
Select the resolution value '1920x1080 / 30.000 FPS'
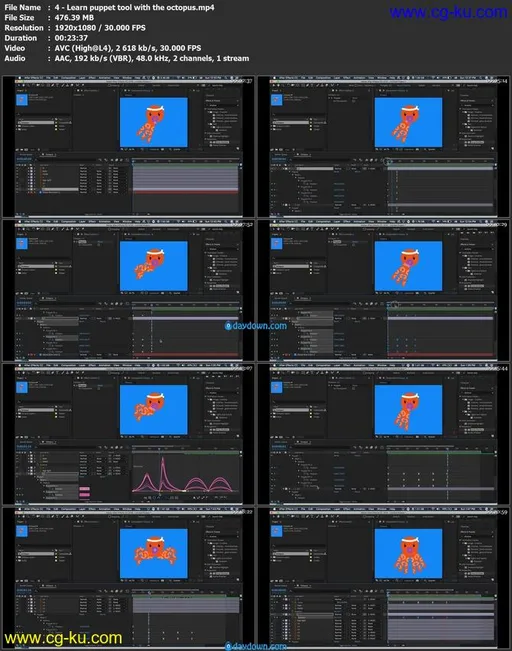[100, 28]
